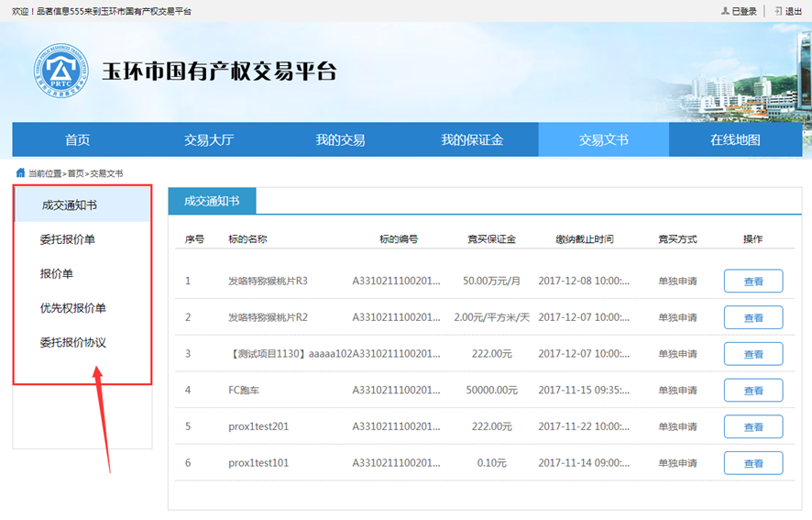Open 在线地图 navigation item
This screenshot has width=812, height=520.
pos(735,140)
